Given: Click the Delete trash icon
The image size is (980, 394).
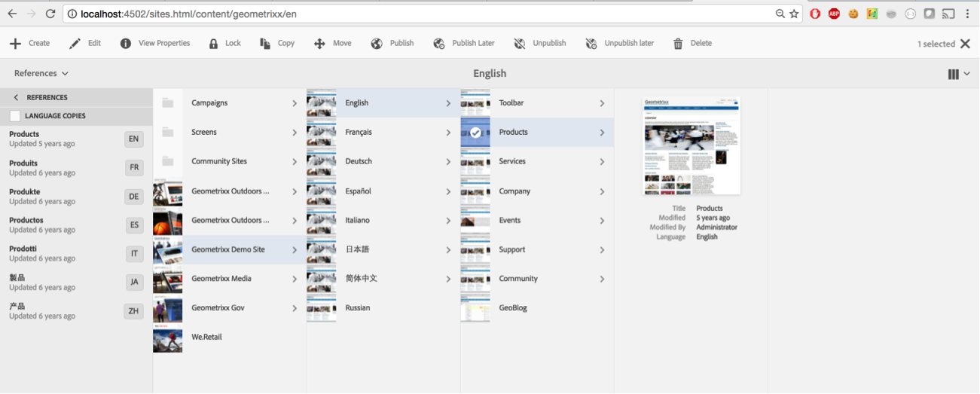Looking at the screenshot, I should point(678,44).
